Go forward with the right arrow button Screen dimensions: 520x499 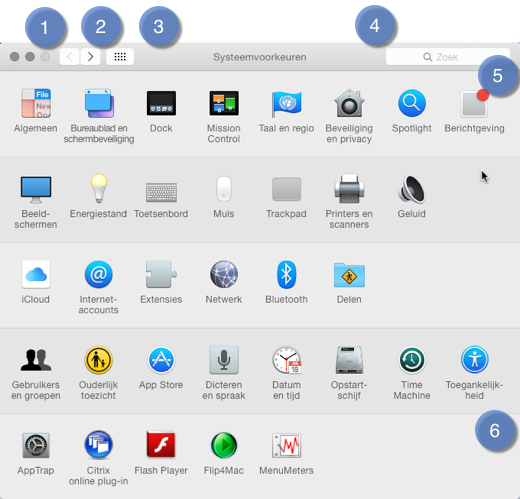tap(90, 57)
